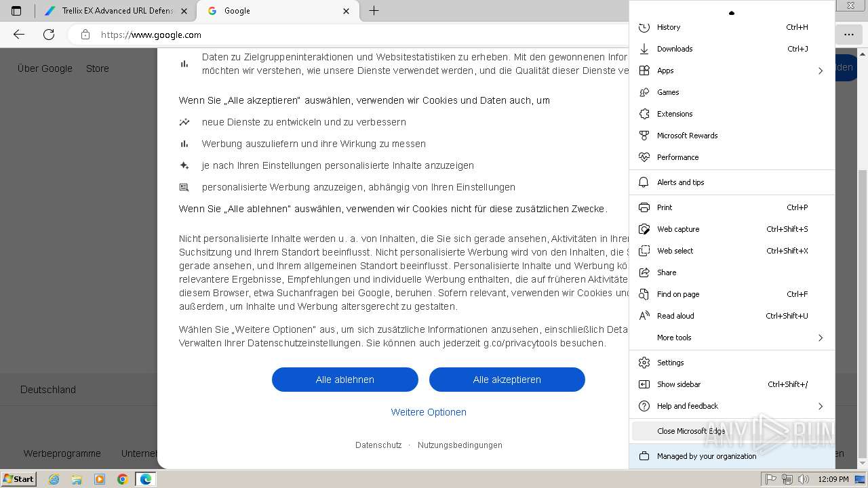The image size is (868, 488).
Task: Click the volume speaker tray icon
Action: 804,479
